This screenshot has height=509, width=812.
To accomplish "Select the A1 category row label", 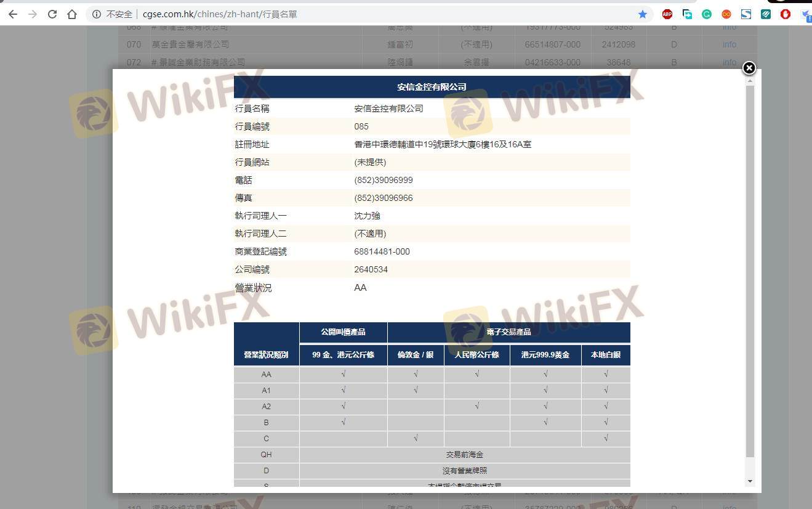I will pos(266,390).
